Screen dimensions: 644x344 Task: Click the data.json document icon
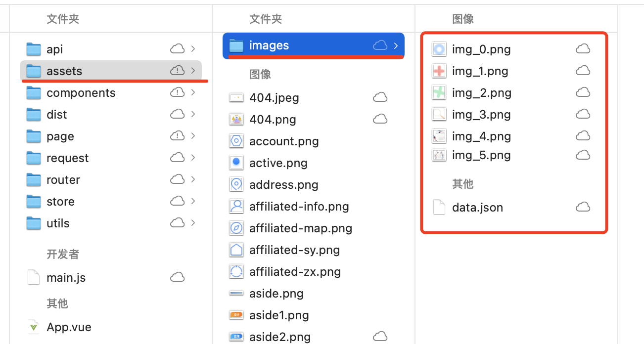coord(439,207)
